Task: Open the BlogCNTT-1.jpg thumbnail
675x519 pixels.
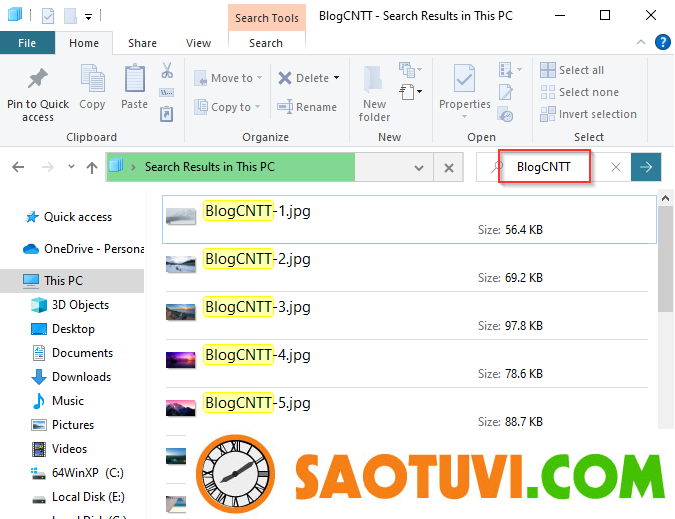Action: click(x=181, y=216)
